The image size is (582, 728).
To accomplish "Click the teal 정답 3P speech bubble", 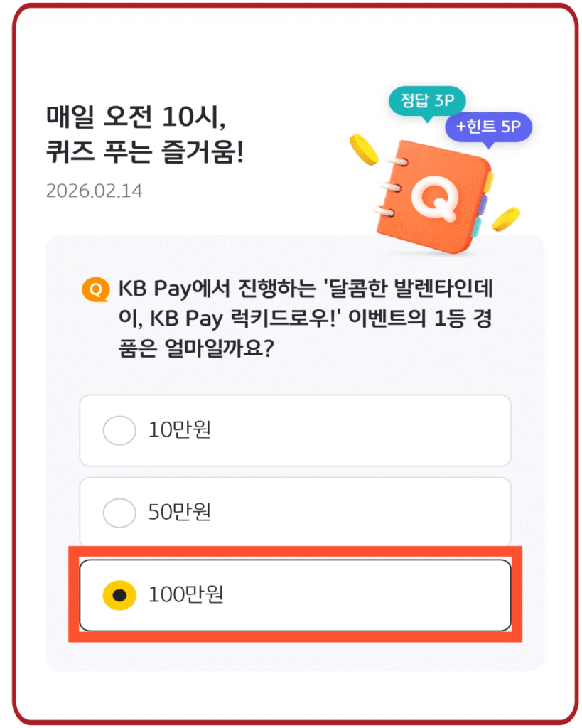I will point(427,102).
